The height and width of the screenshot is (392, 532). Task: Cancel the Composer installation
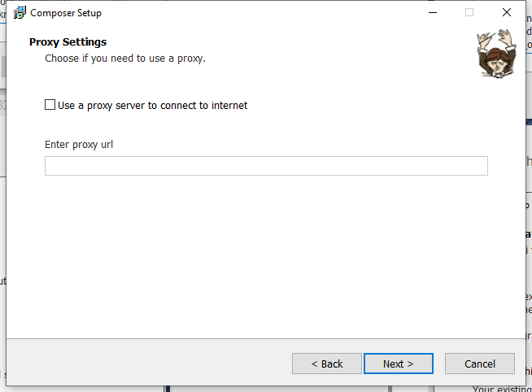coord(480,364)
